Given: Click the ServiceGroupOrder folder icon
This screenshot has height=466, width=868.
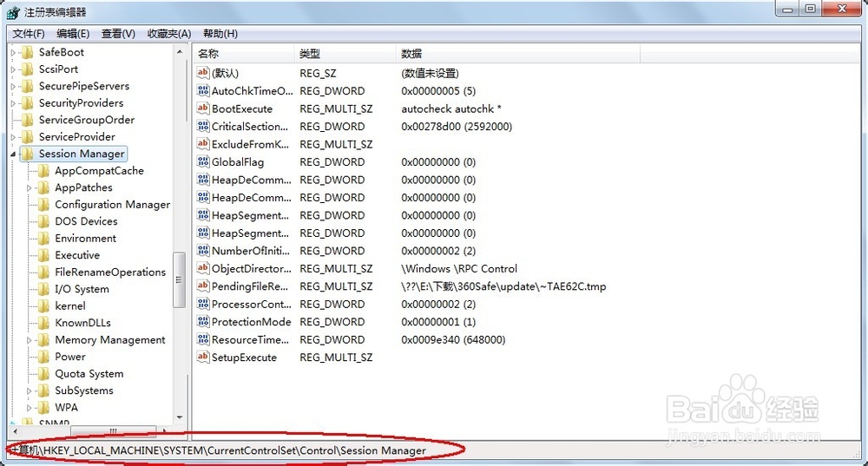Looking at the screenshot, I should 27,120.
